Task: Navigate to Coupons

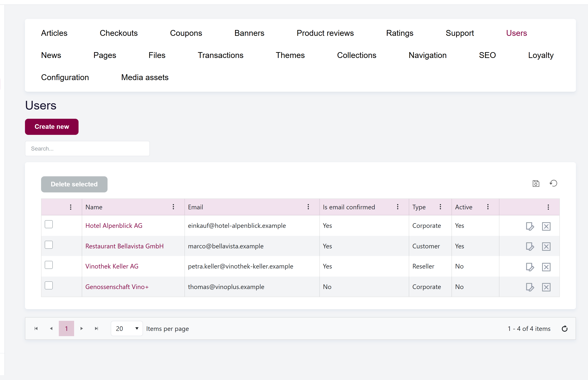Action: 186,33
